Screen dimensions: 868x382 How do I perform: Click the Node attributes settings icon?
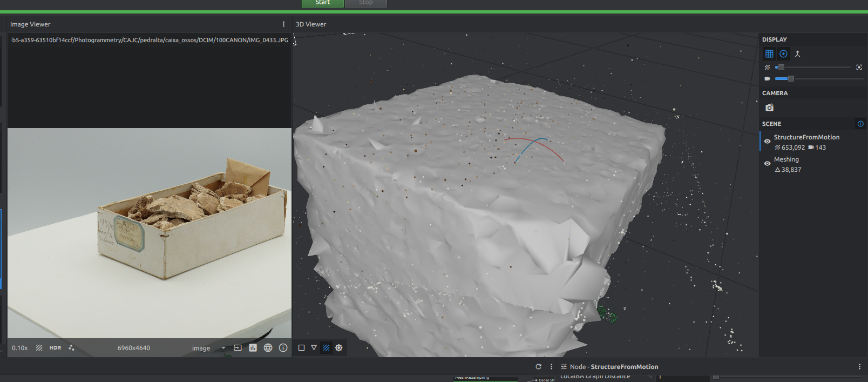pyautogui.click(x=564, y=366)
